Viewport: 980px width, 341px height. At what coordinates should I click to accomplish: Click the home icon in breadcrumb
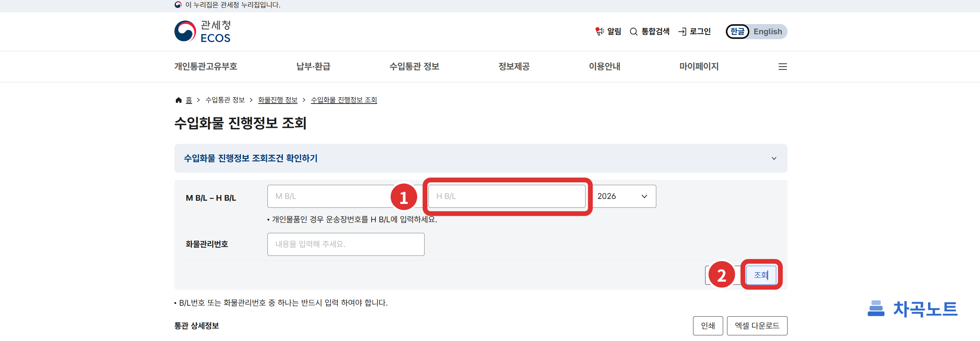click(178, 100)
